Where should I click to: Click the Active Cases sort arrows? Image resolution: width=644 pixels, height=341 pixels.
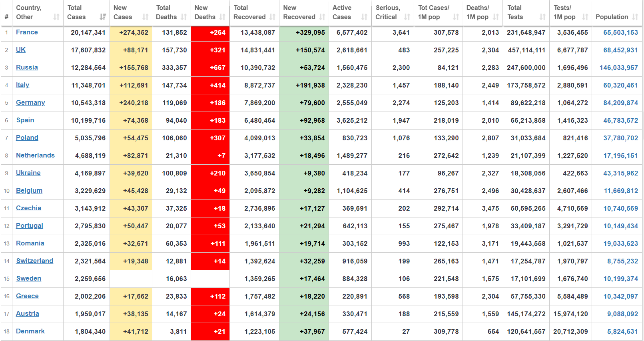point(364,17)
